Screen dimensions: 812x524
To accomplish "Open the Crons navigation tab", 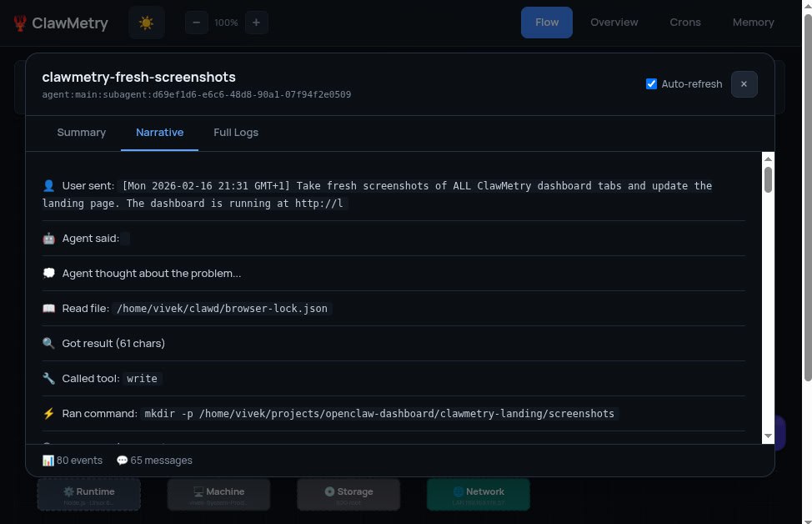I will point(685,23).
